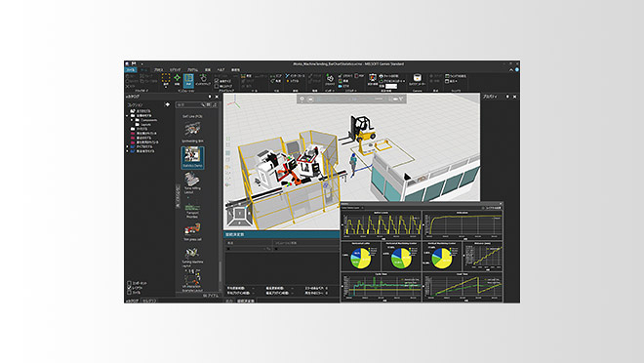This screenshot has width=644, height=363.
Task: Select the highlighted blue PnP tool button
Action: pos(188,80)
